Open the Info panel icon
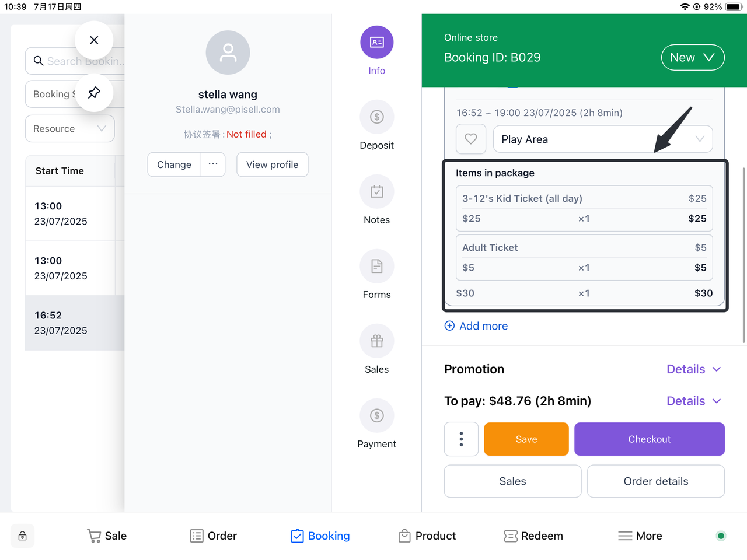Viewport: 747px width, 560px height. point(376,43)
